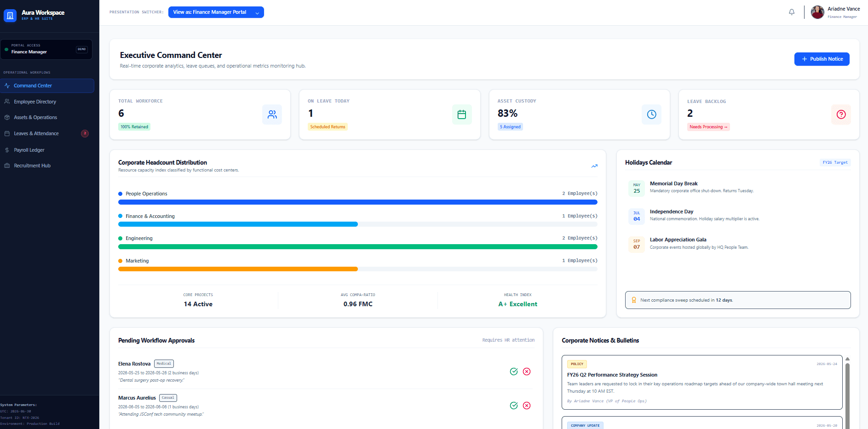Click the SEP 07 date tile
Screen dimensions: 868x429
637,244
